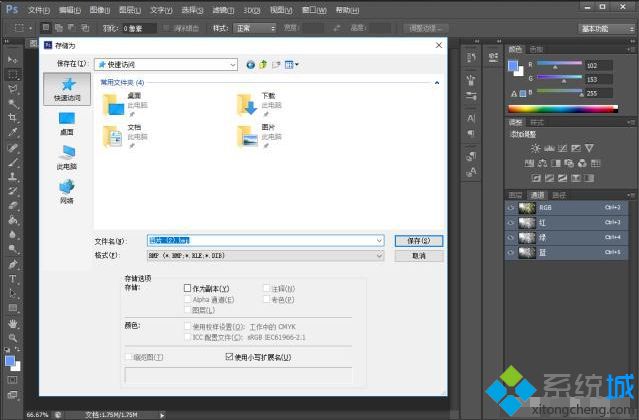Screen dimensions: 639x420
Task: Select the Hand tool
Action: 13,324
